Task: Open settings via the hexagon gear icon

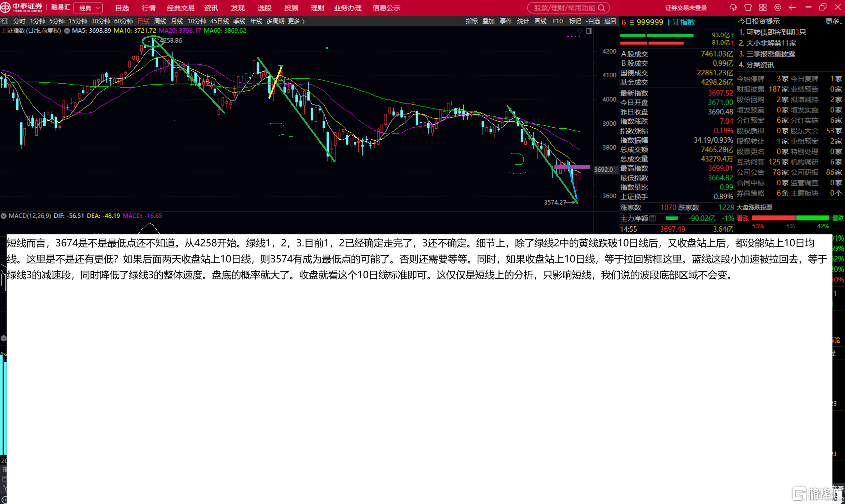Action: pyautogui.click(x=778, y=8)
